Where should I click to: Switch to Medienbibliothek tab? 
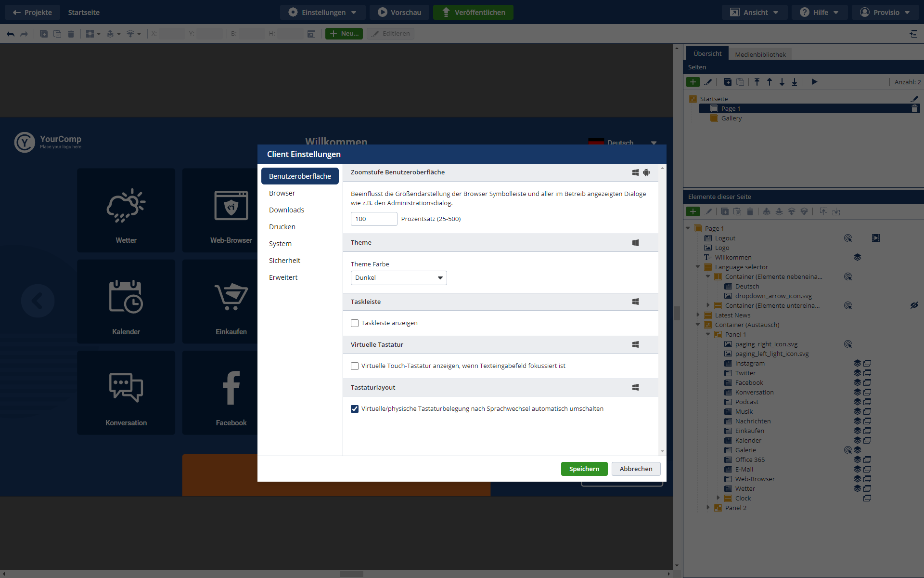point(760,54)
